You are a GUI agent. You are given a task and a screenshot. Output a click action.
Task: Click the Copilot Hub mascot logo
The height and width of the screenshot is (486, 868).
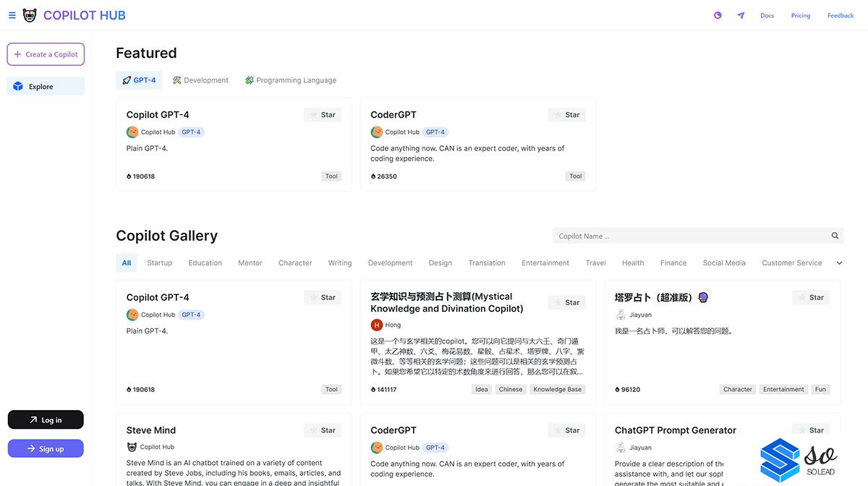[x=30, y=15]
